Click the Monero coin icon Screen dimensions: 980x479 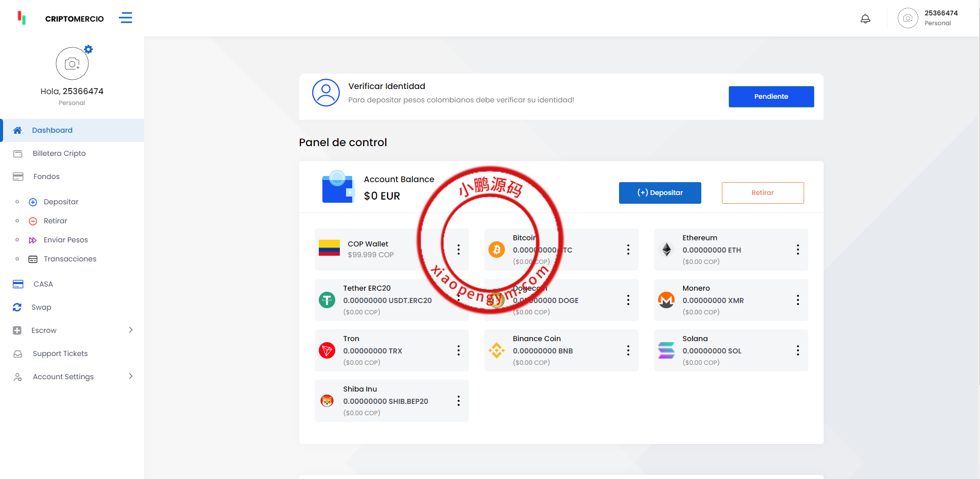coord(666,300)
